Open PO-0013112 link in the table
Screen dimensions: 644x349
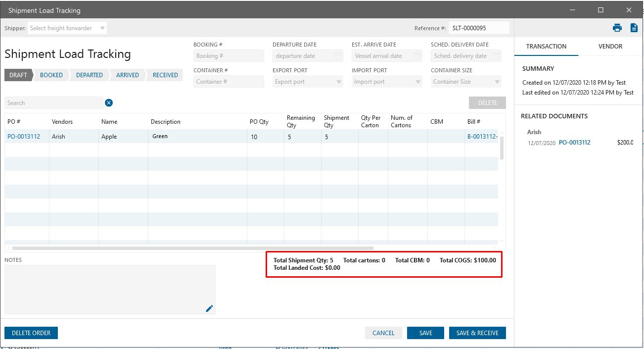24,137
